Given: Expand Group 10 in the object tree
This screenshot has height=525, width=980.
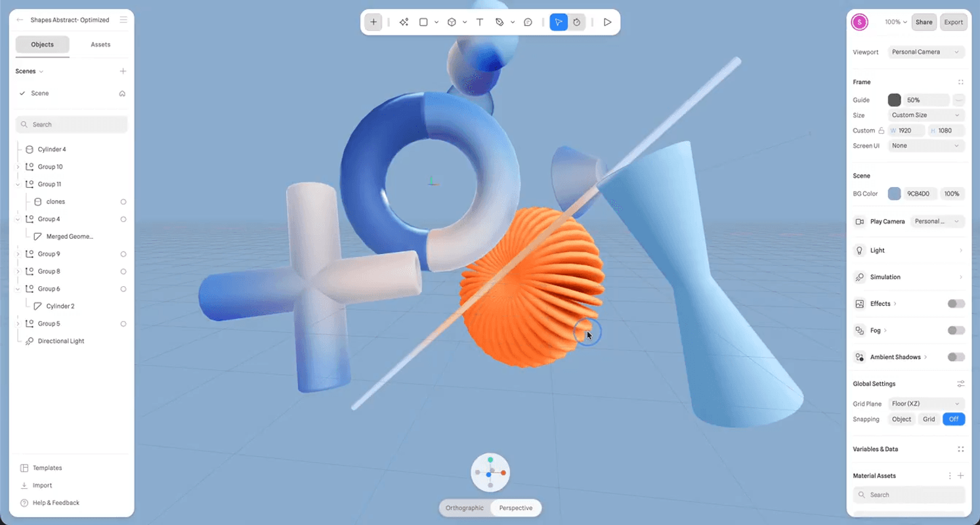Looking at the screenshot, I should pyautogui.click(x=18, y=167).
